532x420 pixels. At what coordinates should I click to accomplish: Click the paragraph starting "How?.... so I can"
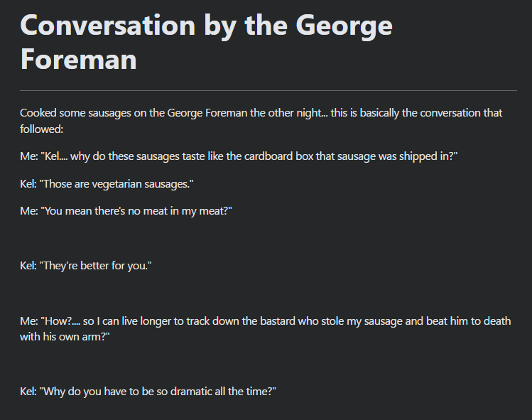pos(265,329)
